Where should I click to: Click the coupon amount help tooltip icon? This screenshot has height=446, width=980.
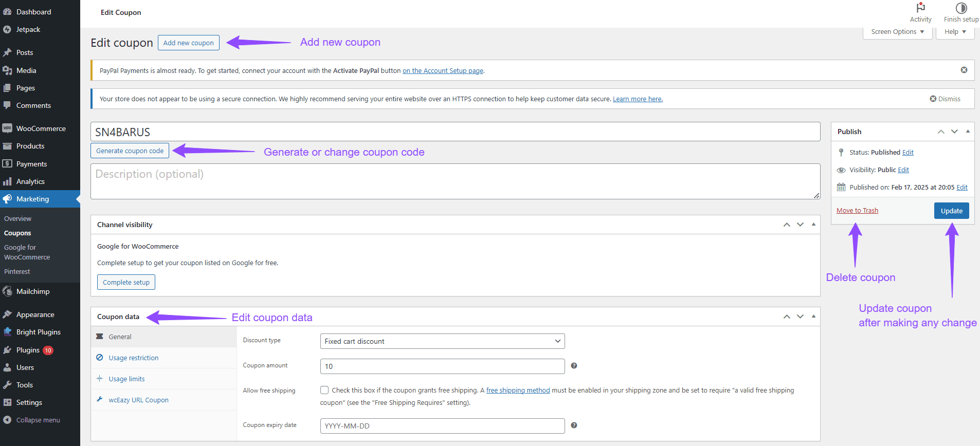click(x=574, y=366)
